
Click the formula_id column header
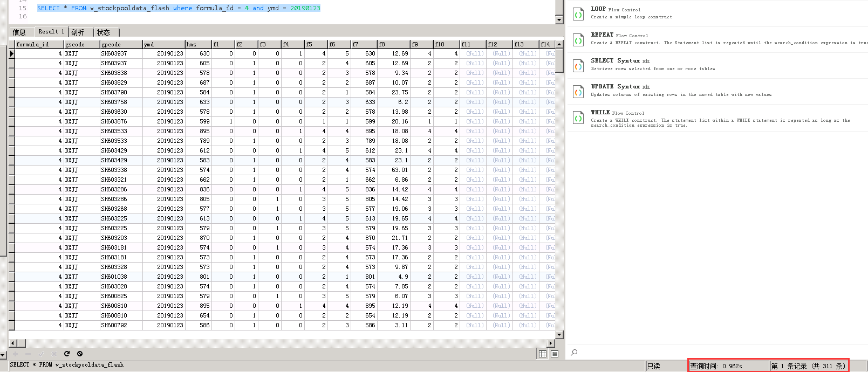[39, 44]
